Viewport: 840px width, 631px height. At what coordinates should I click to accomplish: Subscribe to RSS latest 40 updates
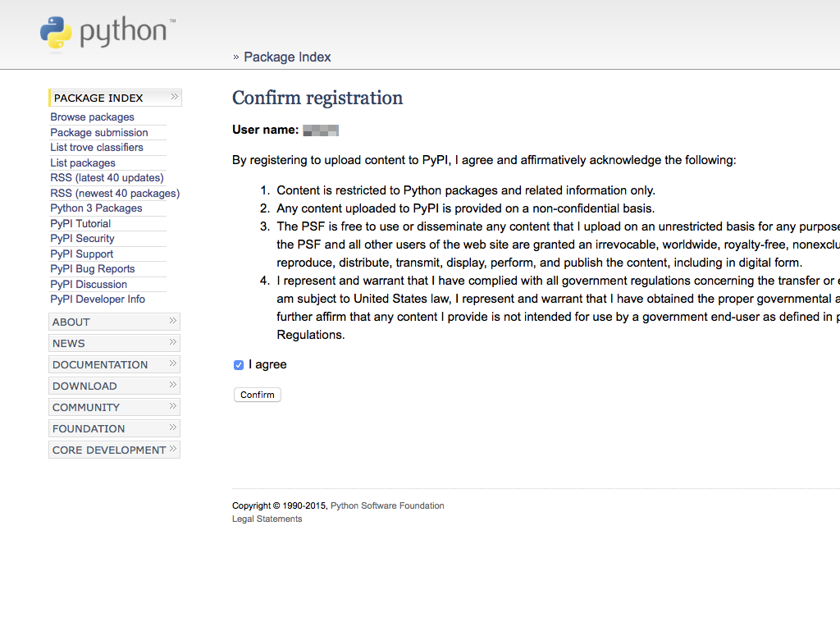pyautogui.click(x=107, y=178)
